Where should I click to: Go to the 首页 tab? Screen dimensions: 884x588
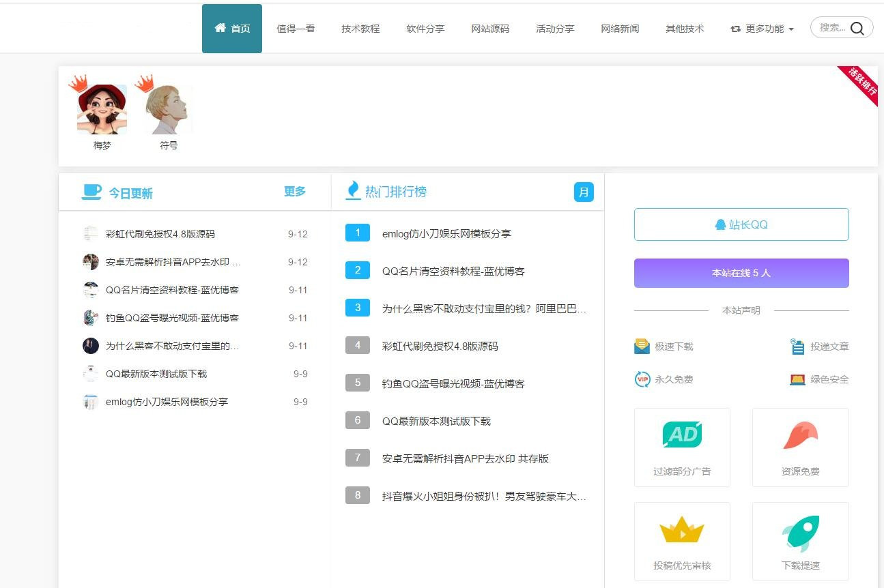pos(232,29)
